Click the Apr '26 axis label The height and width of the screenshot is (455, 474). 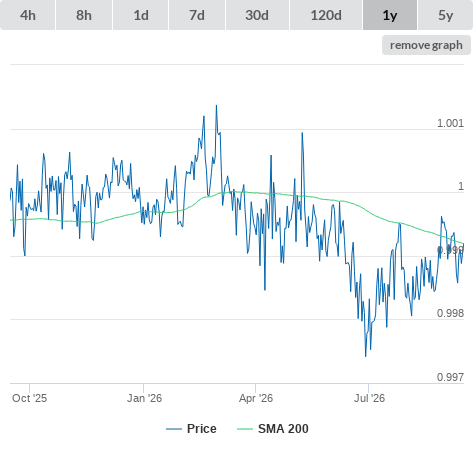tap(256, 398)
